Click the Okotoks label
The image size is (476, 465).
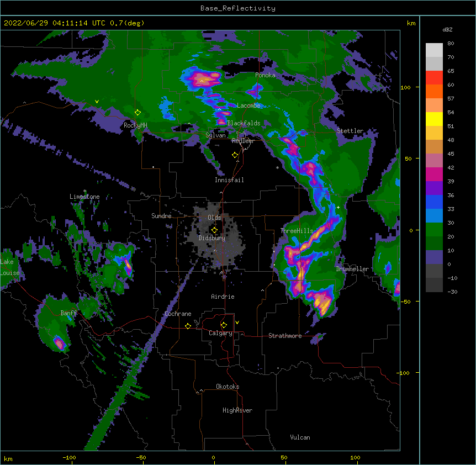click(x=228, y=387)
